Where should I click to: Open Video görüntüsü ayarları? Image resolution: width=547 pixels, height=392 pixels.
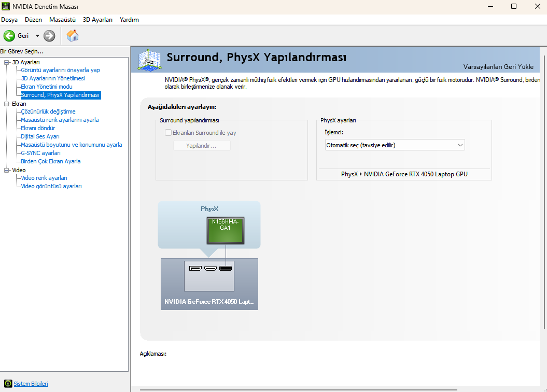pyautogui.click(x=51, y=186)
